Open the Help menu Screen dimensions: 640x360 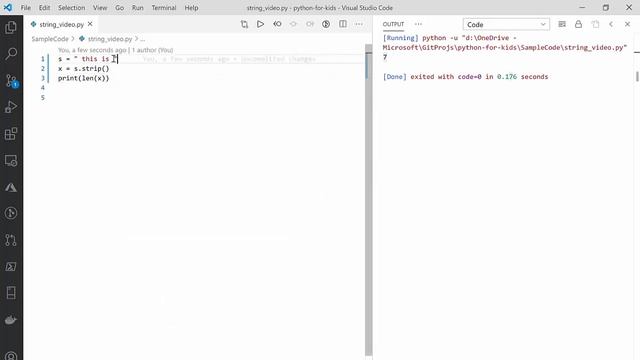click(x=191, y=8)
